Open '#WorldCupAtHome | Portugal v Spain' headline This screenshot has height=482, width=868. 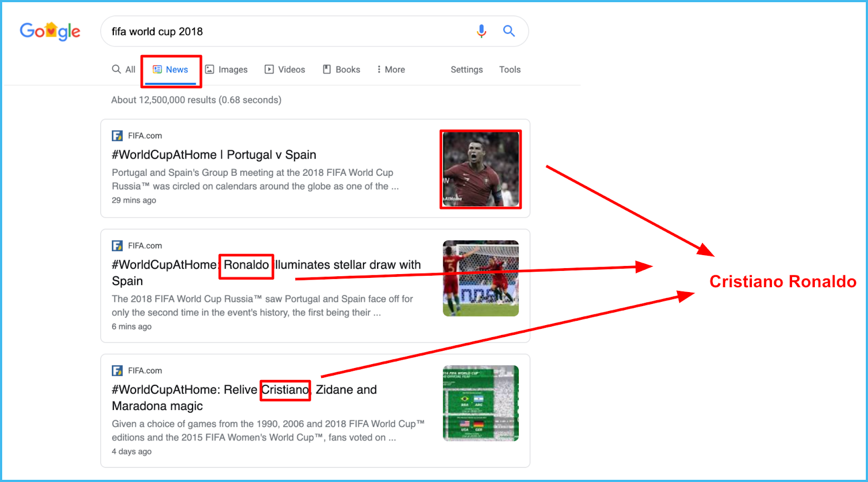click(214, 155)
